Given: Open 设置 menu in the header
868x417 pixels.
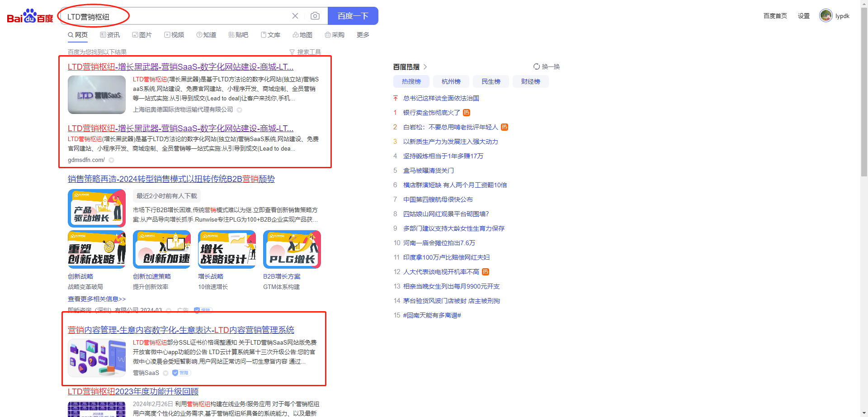Looking at the screenshot, I should pyautogui.click(x=804, y=16).
